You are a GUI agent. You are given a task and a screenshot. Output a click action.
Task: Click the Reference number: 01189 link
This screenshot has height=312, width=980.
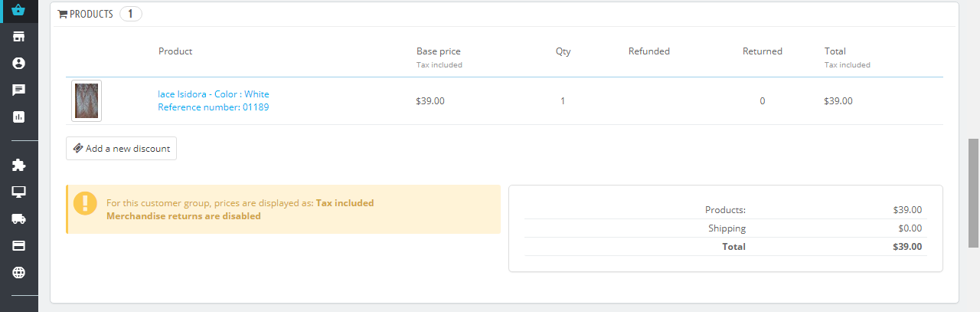[214, 107]
